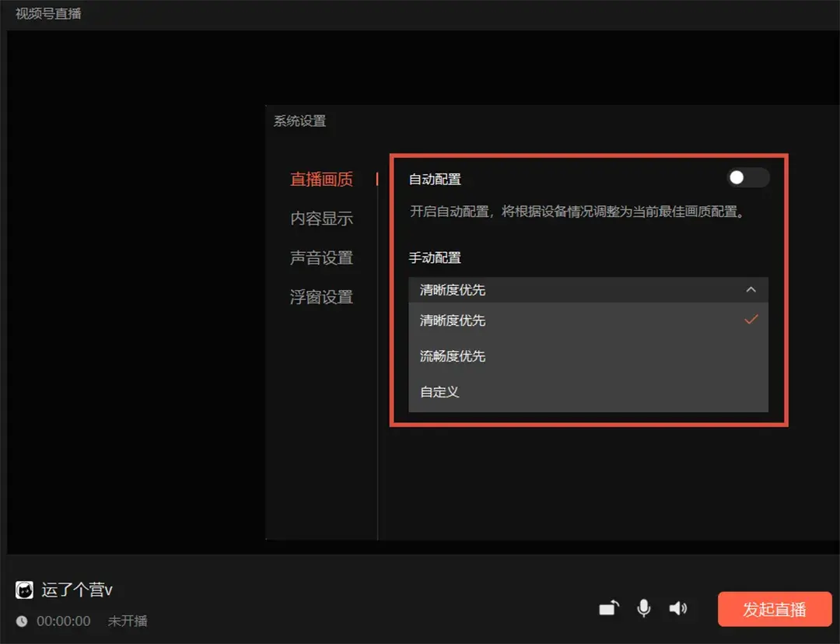
Task: Switch to the 内容显示 tab
Action: click(321, 219)
